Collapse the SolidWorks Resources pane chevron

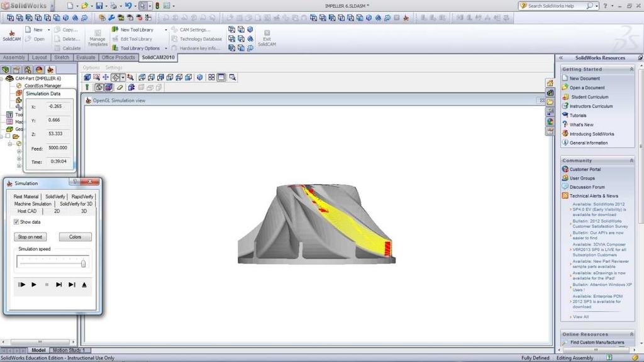[x=561, y=58]
